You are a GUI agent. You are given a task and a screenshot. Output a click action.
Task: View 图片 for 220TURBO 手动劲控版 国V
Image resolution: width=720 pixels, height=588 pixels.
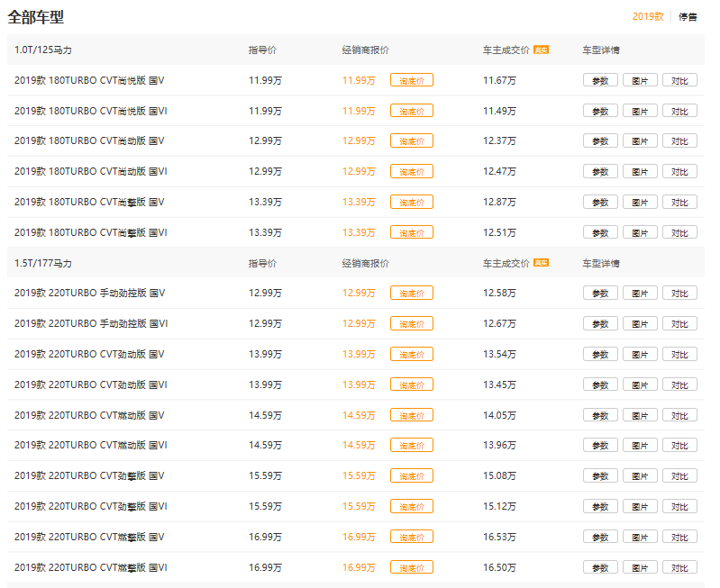[x=640, y=294]
